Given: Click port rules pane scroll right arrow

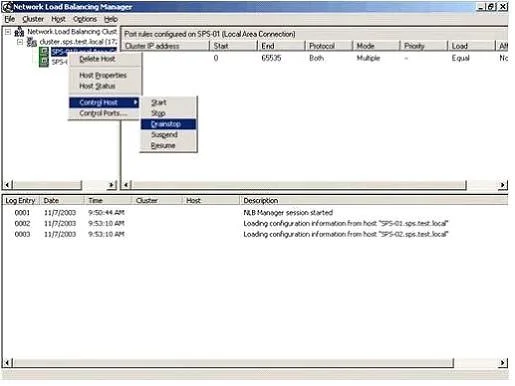Looking at the screenshot, I should pos(503,185).
